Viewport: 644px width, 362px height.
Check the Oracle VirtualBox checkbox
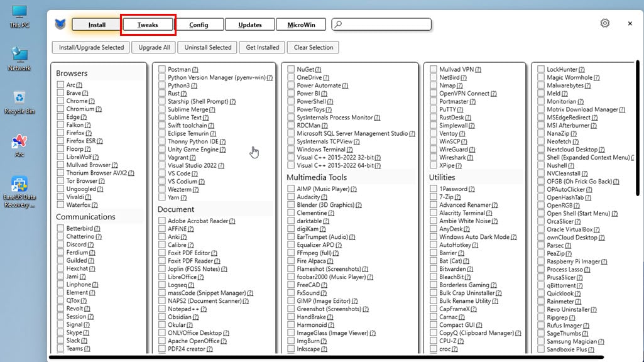tap(541, 229)
